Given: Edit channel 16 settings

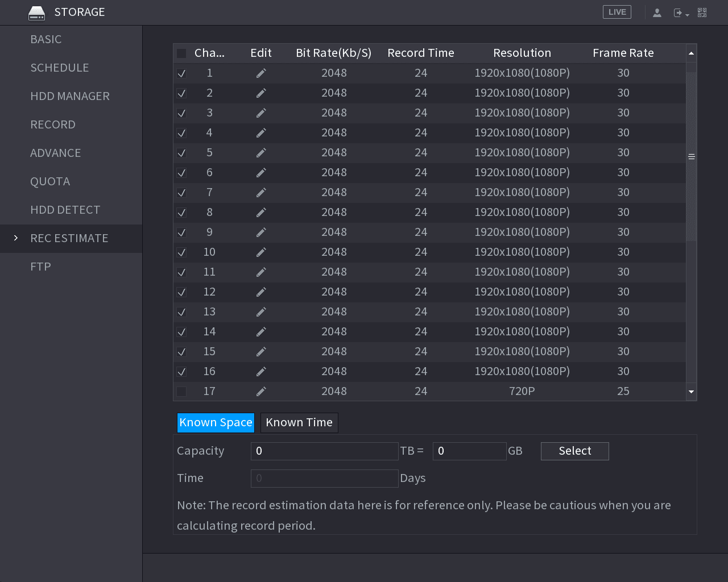Looking at the screenshot, I should pos(261,372).
